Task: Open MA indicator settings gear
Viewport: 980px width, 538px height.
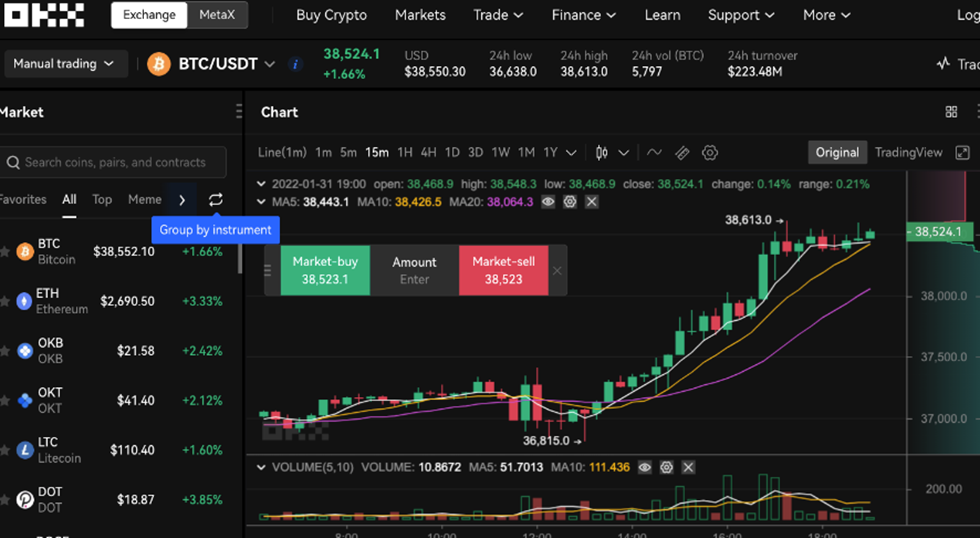Action: (570, 202)
